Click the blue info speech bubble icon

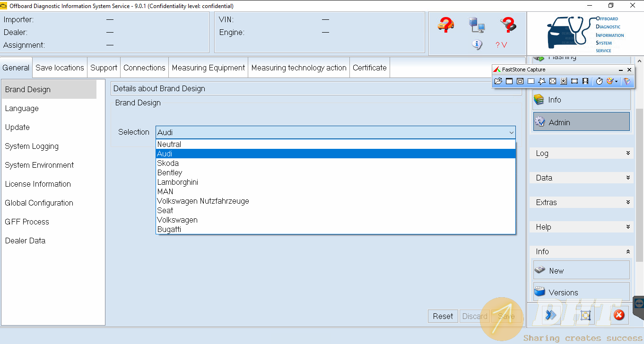click(477, 45)
